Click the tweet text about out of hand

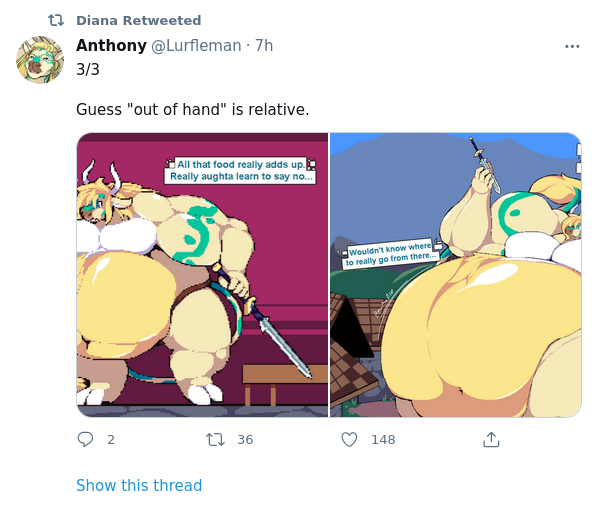193,109
